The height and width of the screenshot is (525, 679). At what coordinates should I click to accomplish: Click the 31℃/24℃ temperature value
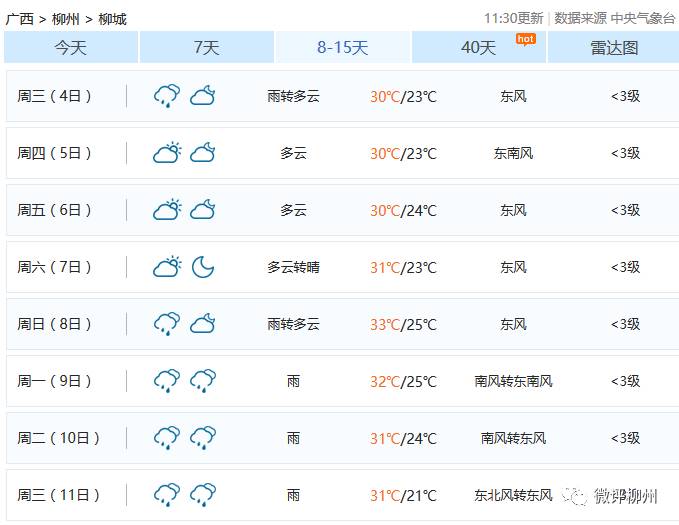(x=403, y=438)
